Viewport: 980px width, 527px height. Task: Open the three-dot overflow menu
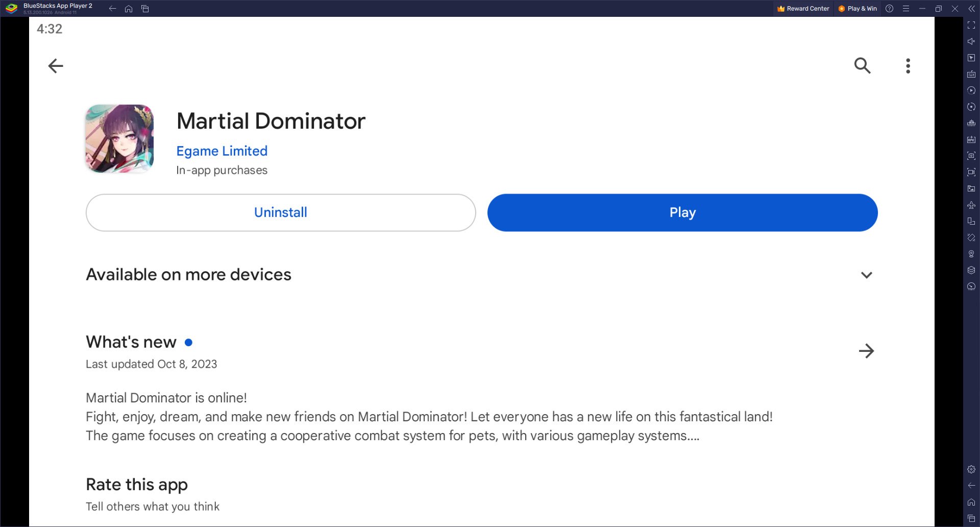pos(908,66)
